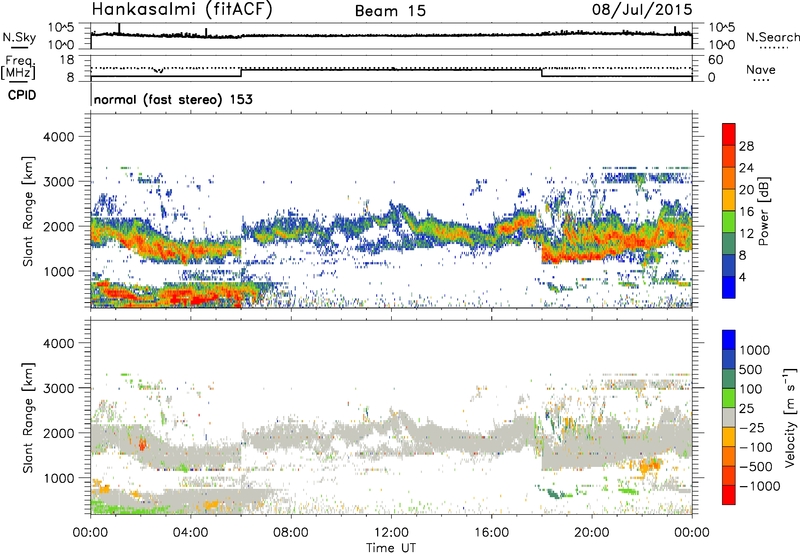
Task: Click the yellow power colorbar segment between 16 and 20
Action: pyautogui.click(x=729, y=200)
